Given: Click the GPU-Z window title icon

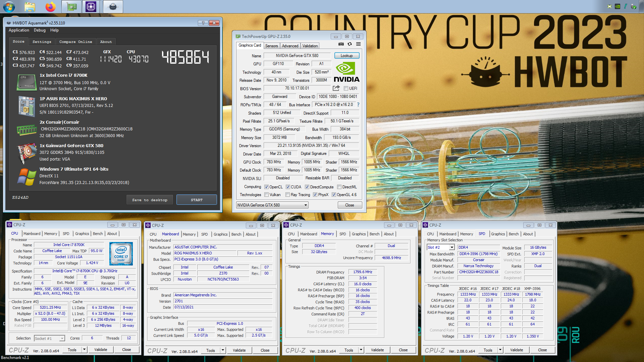Looking at the screenshot, I should [x=238, y=36].
